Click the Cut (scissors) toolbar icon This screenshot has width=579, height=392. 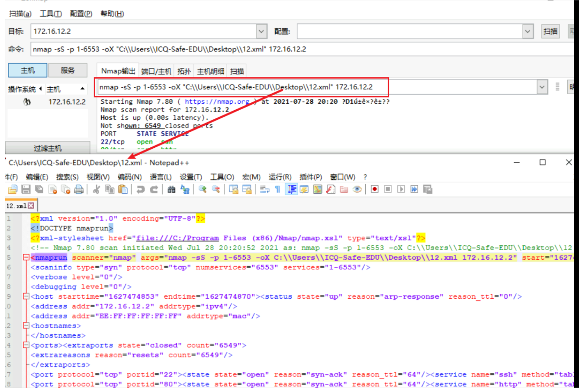click(x=96, y=189)
